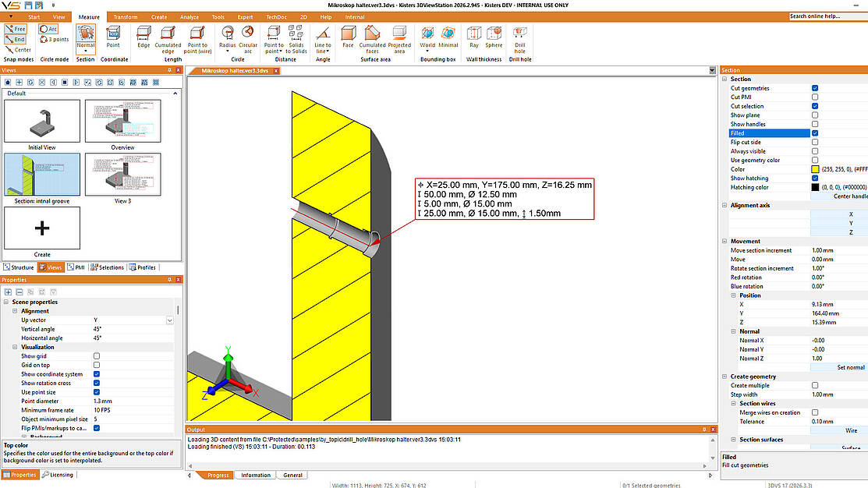Click the black Hatching color swatch

click(x=815, y=187)
